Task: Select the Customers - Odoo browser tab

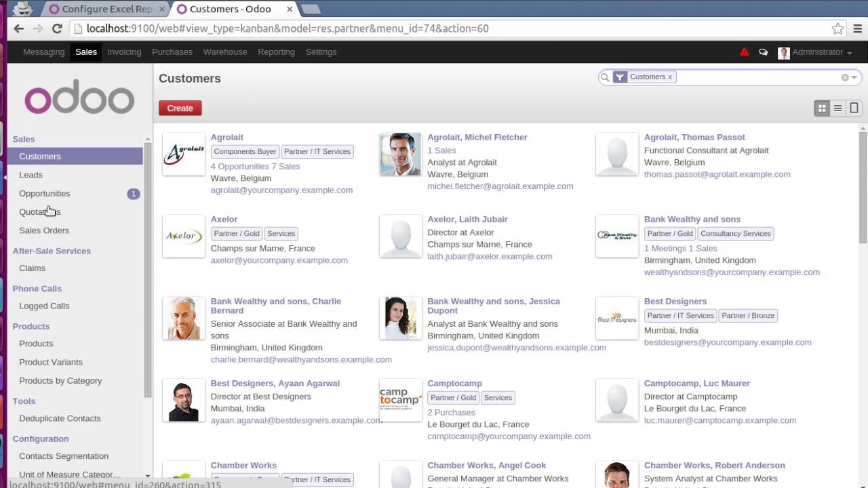Action: pyautogui.click(x=231, y=9)
